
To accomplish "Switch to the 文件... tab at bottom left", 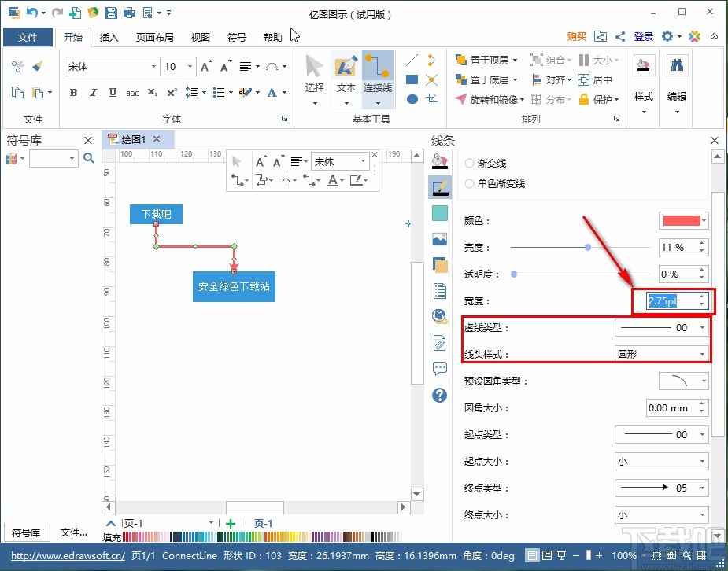I will coord(74,532).
